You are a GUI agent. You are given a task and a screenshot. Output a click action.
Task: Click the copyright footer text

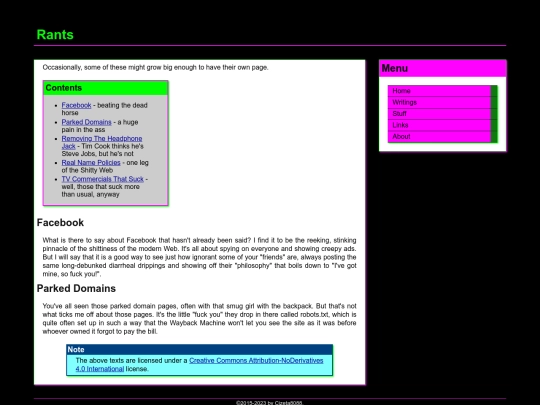click(270, 403)
